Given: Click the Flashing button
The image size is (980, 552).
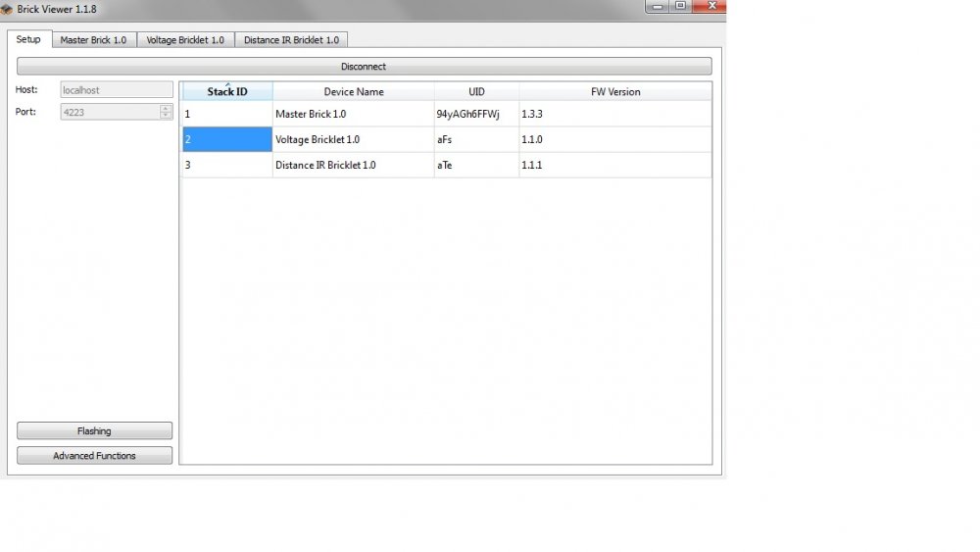Looking at the screenshot, I should (x=94, y=430).
